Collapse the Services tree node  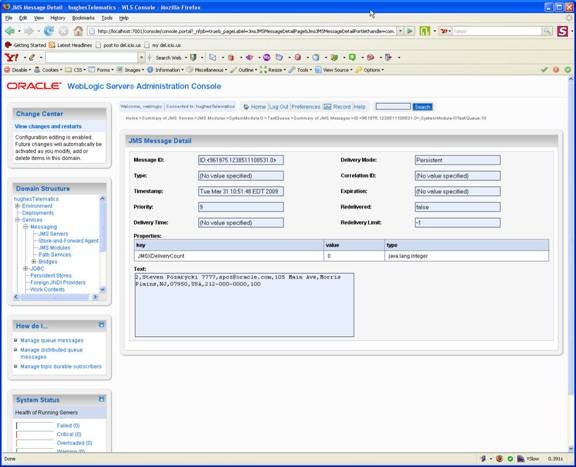pyautogui.click(x=17, y=220)
